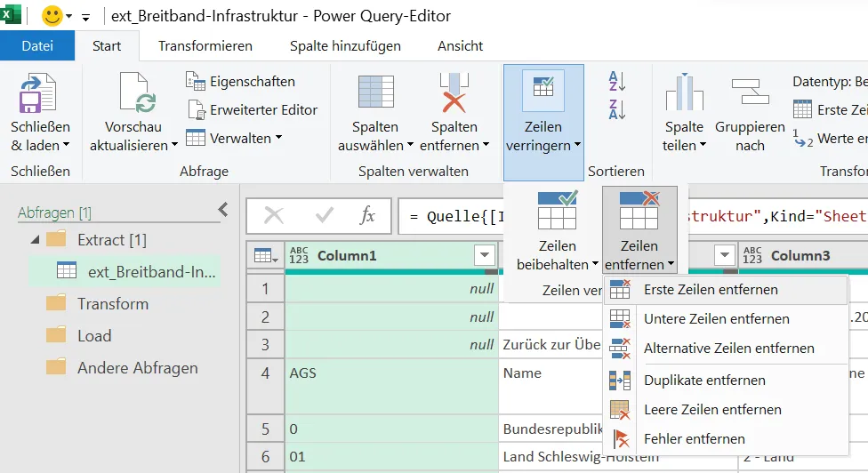Switch to the Transformieren tab
Screen dimensions: 868x473
click(x=205, y=46)
